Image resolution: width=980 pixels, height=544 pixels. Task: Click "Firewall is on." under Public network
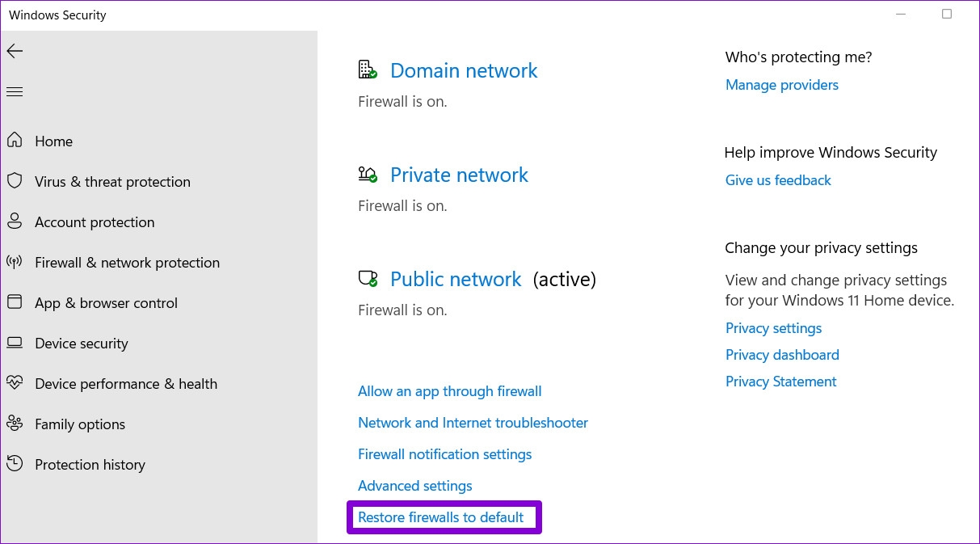(402, 310)
